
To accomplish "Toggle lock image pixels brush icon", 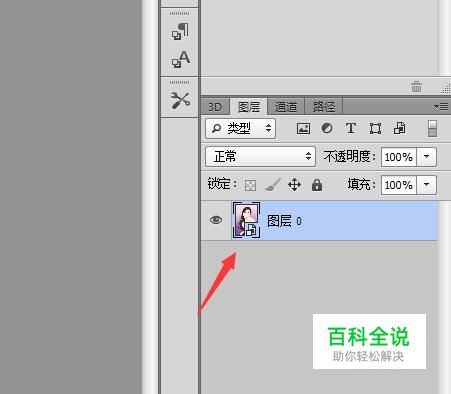I will click(x=273, y=184).
